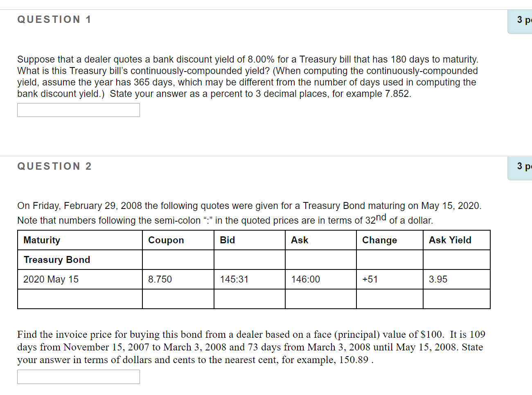Screen dimensions: 532x395
Task: Select the QUESTION 2 heading
Action: click(54, 166)
